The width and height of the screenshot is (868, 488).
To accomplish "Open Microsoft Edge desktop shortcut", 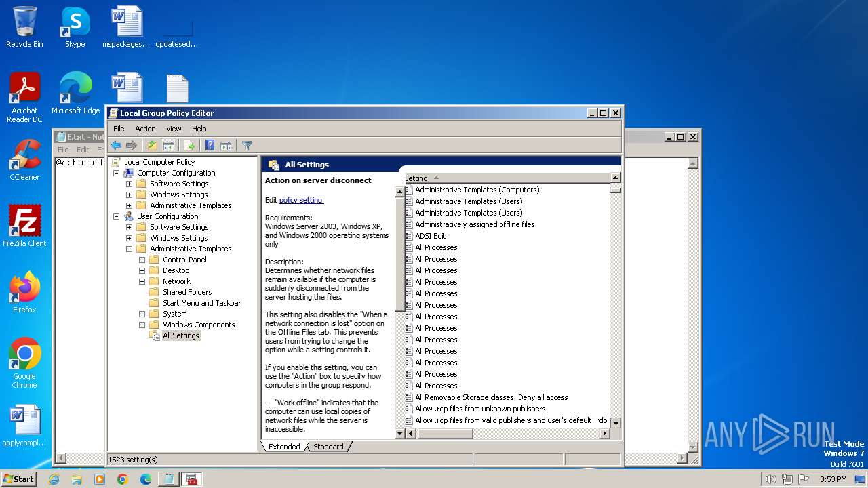I will pyautogui.click(x=75, y=94).
